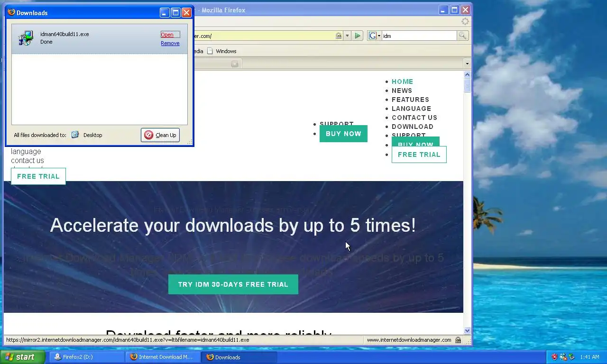Click the FREE TRIAL button under contact us
Image resolution: width=607 pixels, height=364 pixels.
coord(38,176)
